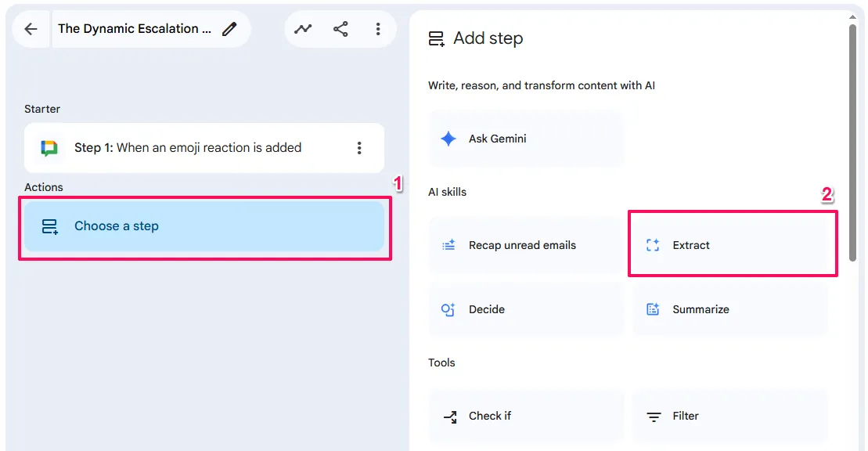Select the Choose a step action
868x451 pixels.
point(203,226)
